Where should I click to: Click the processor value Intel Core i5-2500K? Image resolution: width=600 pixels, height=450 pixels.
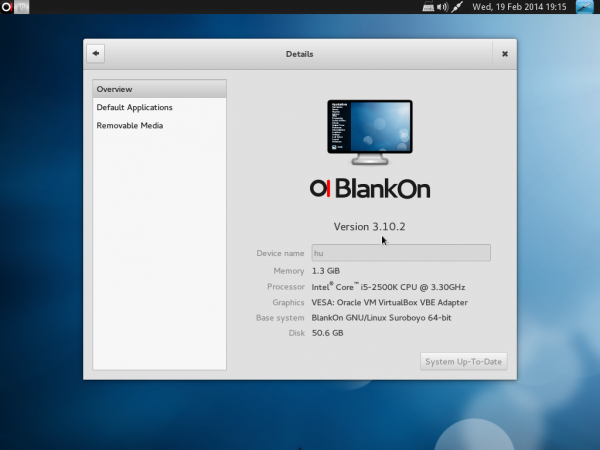point(388,287)
